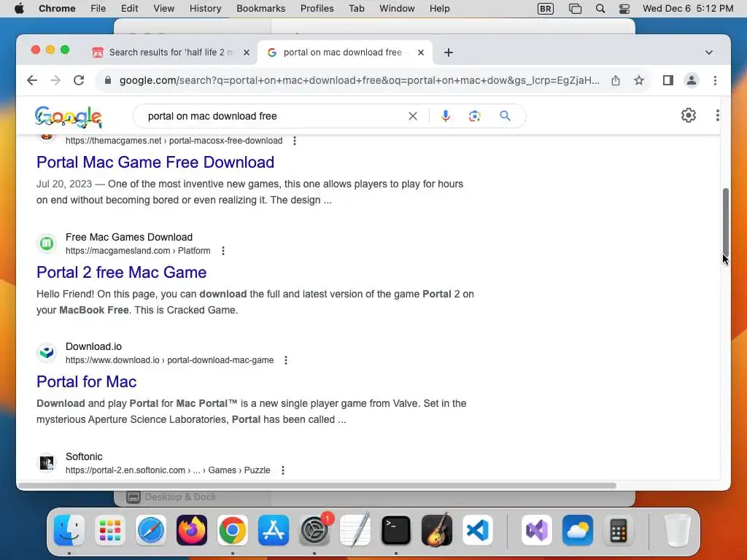Open the BR input source menu
Viewport: 747px width, 560px height.
pyautogui.click(x=545, y=9)
